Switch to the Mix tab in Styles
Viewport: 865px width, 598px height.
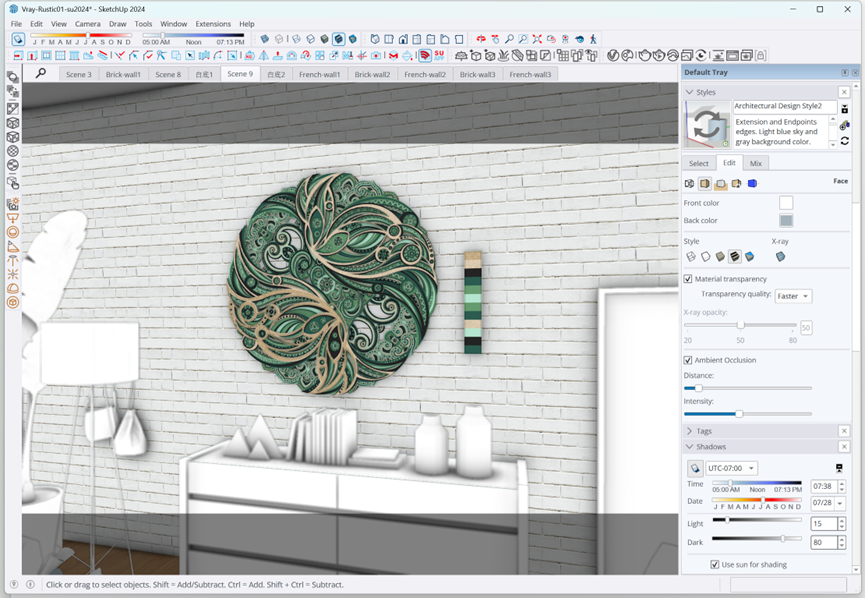point(756,163)
